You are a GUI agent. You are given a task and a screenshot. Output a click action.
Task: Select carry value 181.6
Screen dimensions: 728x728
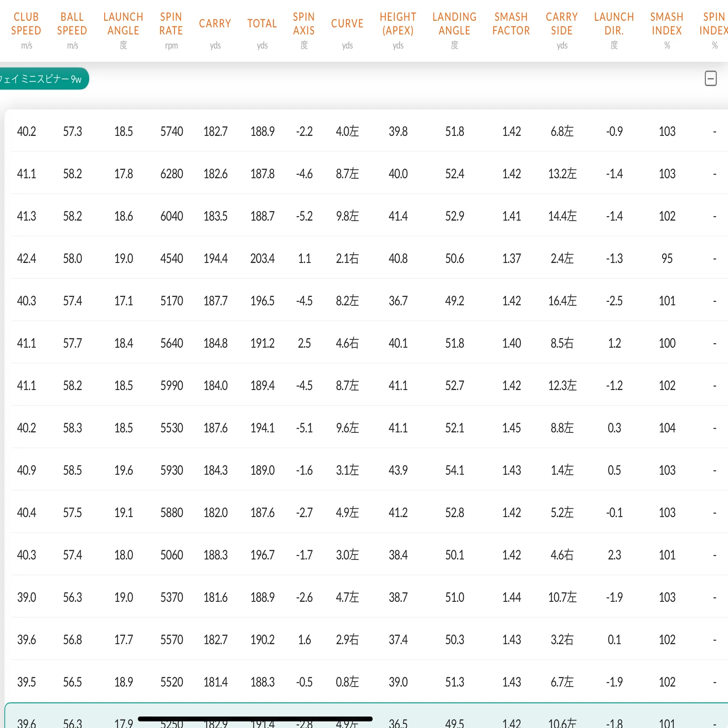[x=215, y=597]
